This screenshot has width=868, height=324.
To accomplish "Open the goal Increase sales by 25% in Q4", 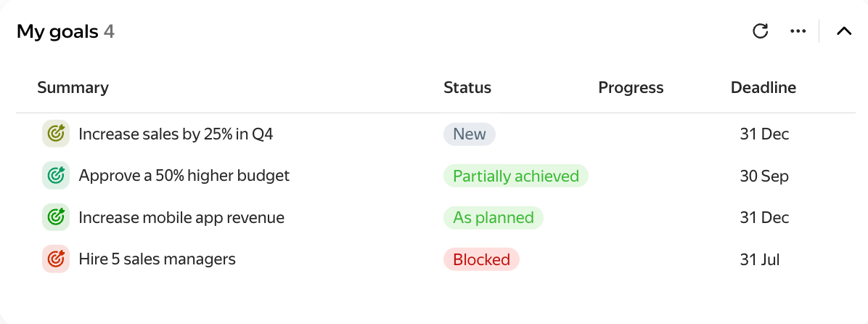I will click(176, 134).
